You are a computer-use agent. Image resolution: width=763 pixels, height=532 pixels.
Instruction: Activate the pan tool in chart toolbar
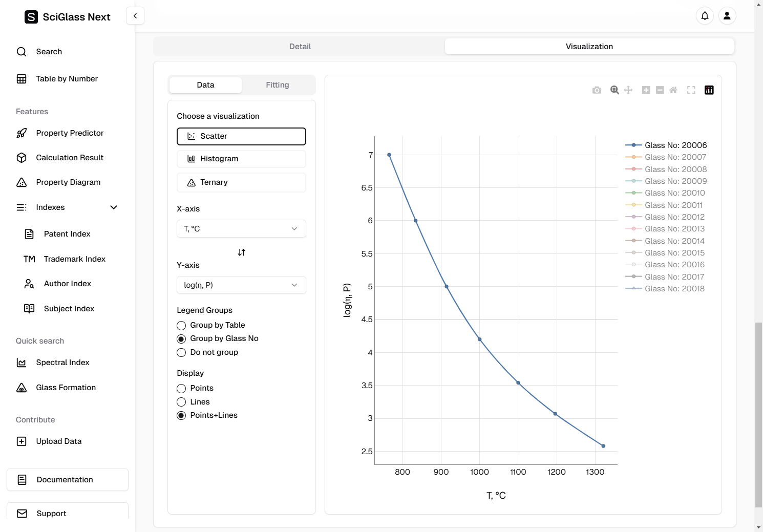pyautogui.click(x=628, y=90)
